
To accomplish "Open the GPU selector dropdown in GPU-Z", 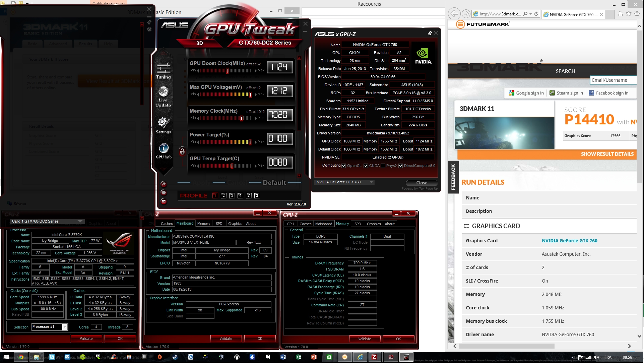I will [x=344, y=182].
